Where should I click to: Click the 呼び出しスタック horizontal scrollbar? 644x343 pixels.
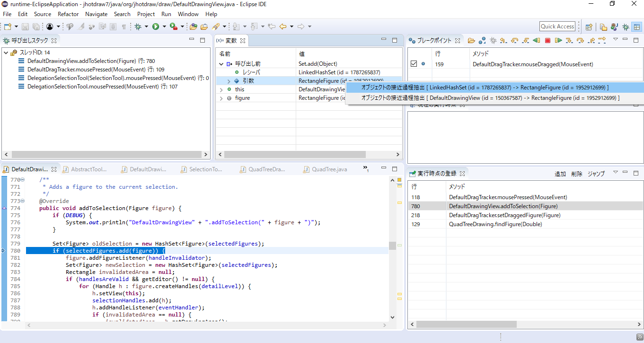coord(106,155)
